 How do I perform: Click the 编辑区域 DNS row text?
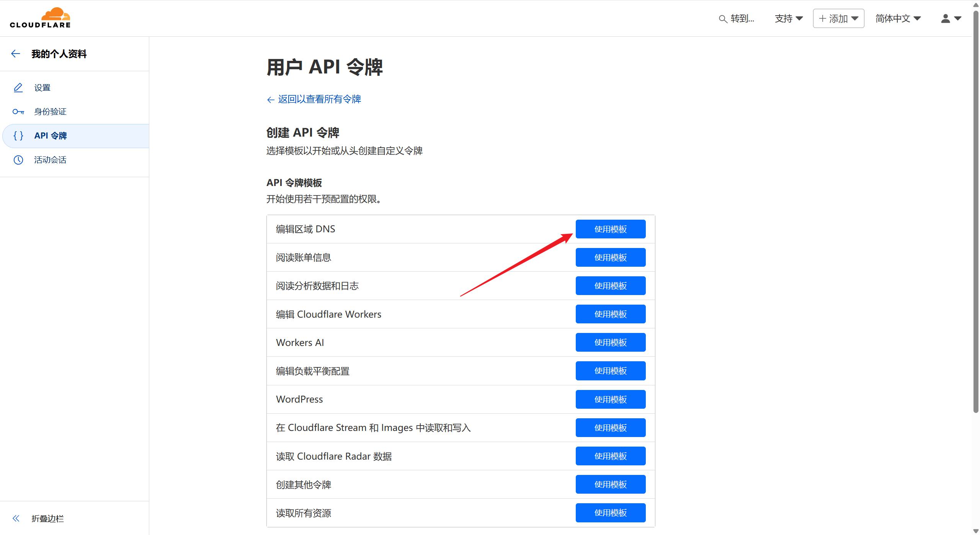(x=305, y=229)
